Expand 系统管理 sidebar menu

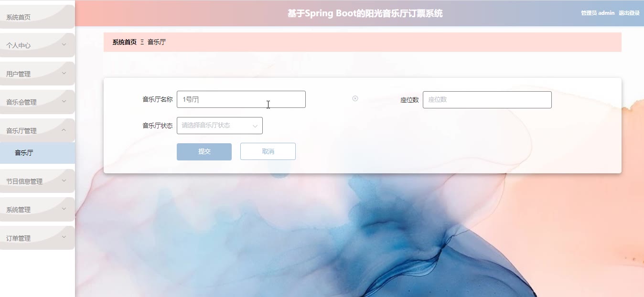coord(37,209)
